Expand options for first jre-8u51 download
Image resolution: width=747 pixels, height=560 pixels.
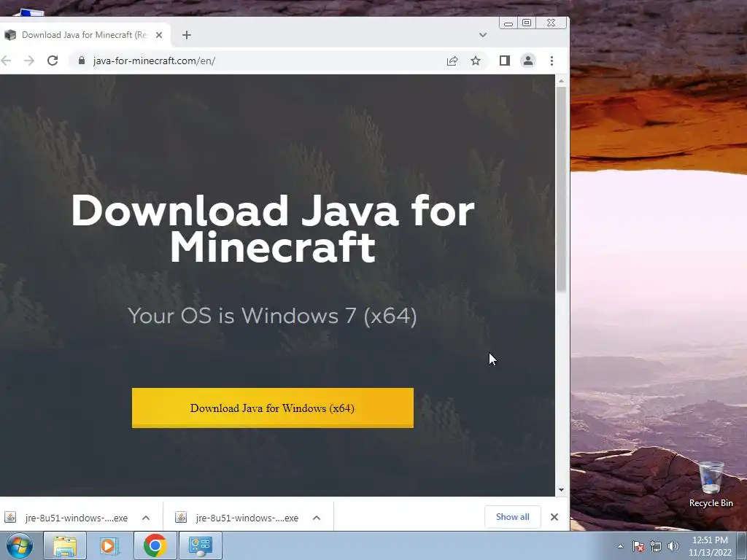click(146, 518)
